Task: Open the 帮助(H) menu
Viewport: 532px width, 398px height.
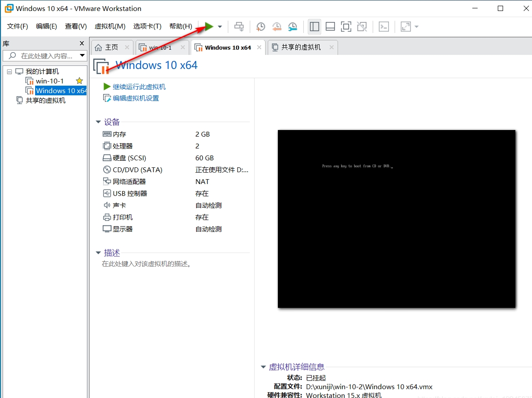Action: coord(181,26)
